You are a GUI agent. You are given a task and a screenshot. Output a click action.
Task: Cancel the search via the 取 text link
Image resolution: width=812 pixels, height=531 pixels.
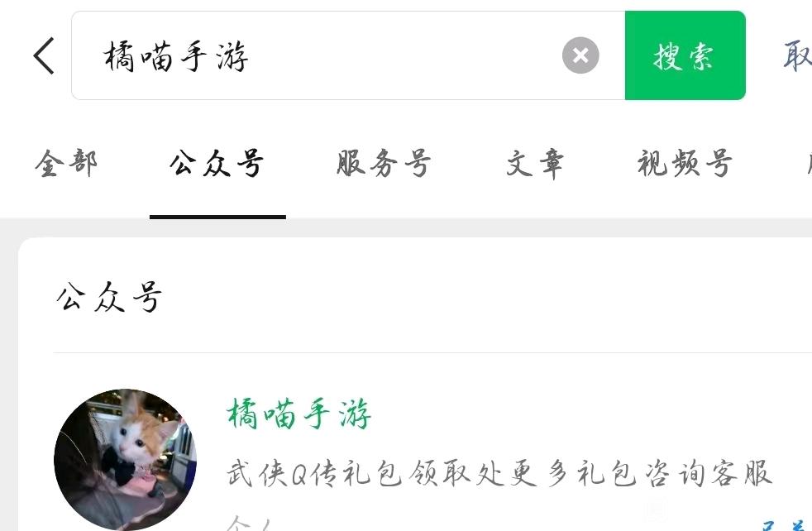click(x=797, y=55)
